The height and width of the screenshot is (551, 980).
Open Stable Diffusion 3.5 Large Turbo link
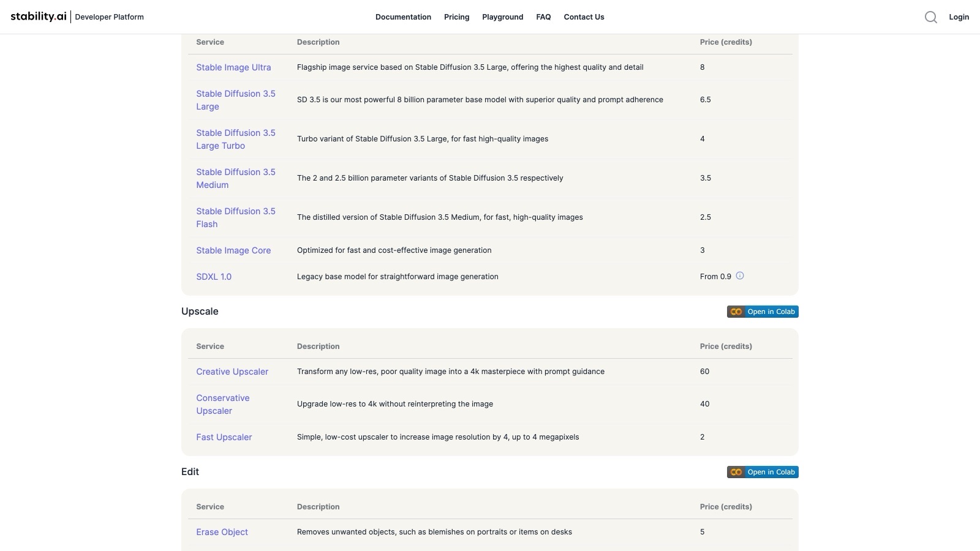[236, 139]
